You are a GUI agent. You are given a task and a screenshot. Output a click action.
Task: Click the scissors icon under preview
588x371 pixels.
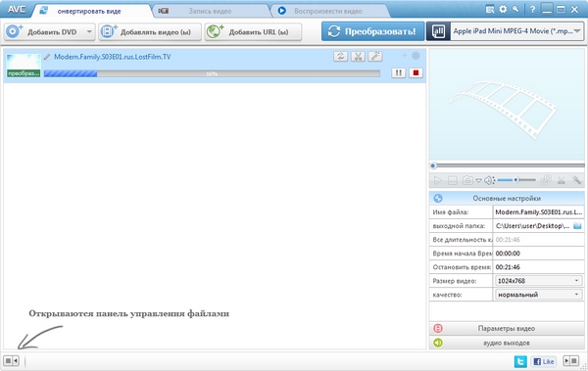561,181
